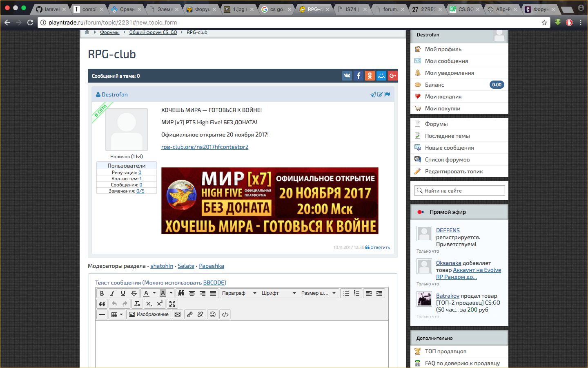Click the flag icon on Destrofan's post

coord(388,94)
